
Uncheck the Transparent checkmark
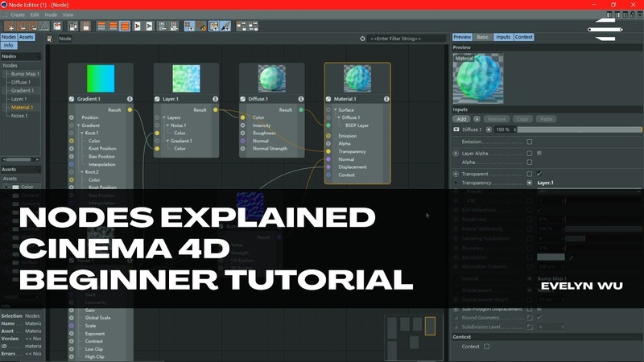[x=539, y=174]
